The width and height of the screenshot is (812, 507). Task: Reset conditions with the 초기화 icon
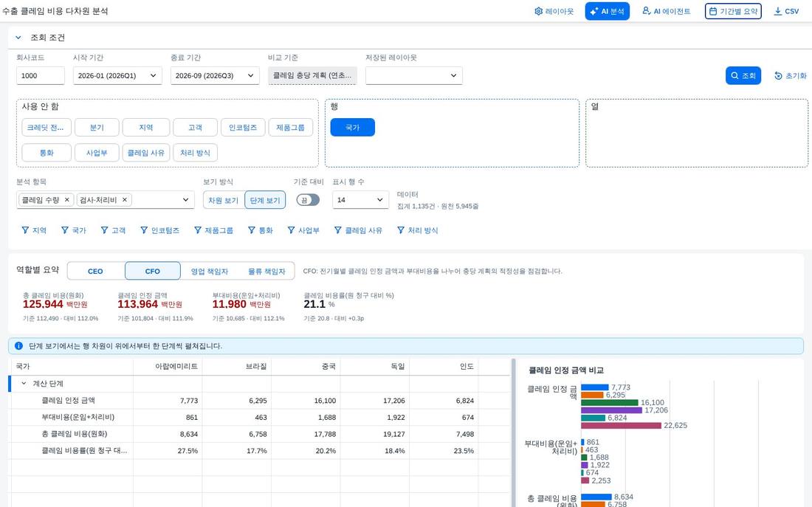click(791, 75)
